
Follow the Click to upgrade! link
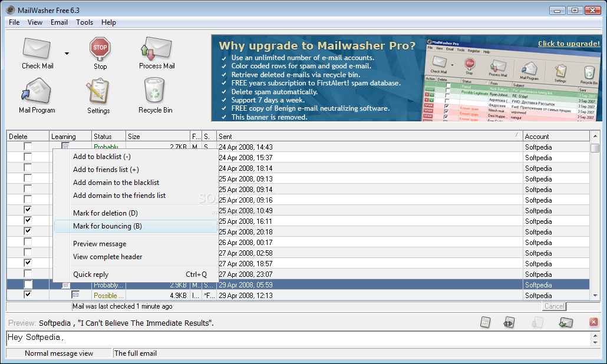tap(569, 44)
